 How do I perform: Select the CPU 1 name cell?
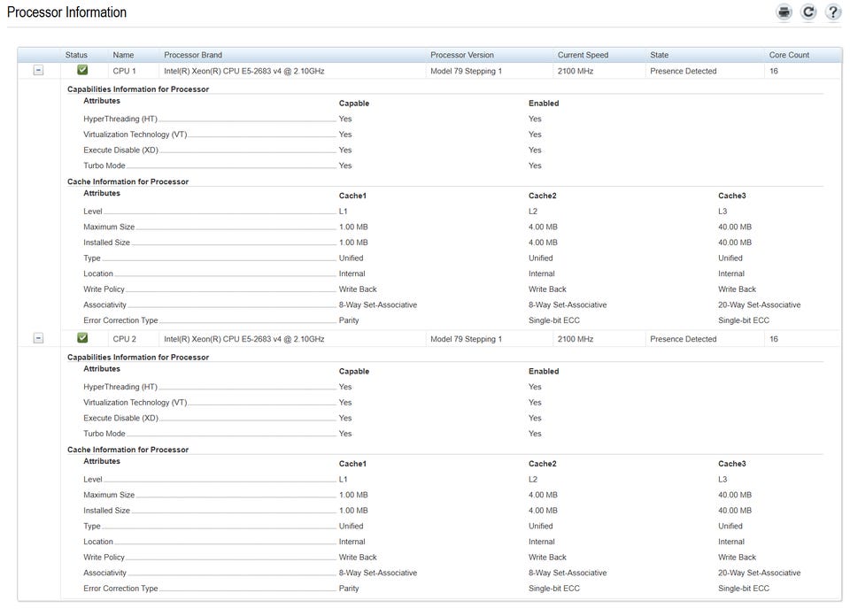[124, 71]
